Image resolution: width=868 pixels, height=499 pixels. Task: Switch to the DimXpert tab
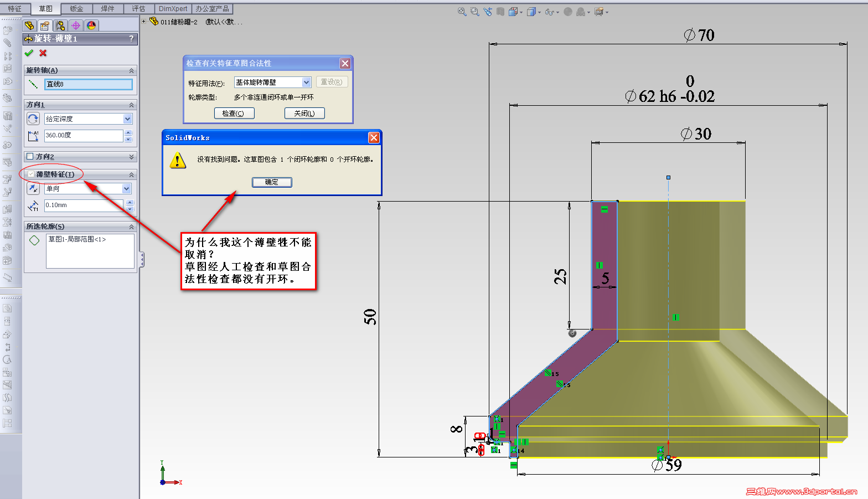pos(173,9)
